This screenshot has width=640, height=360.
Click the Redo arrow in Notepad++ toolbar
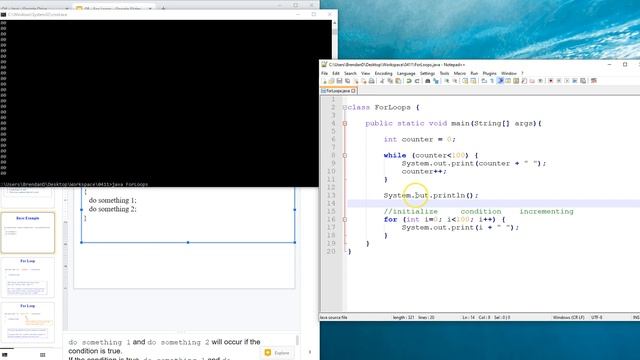pyautogui.click(x=417, y=81)
